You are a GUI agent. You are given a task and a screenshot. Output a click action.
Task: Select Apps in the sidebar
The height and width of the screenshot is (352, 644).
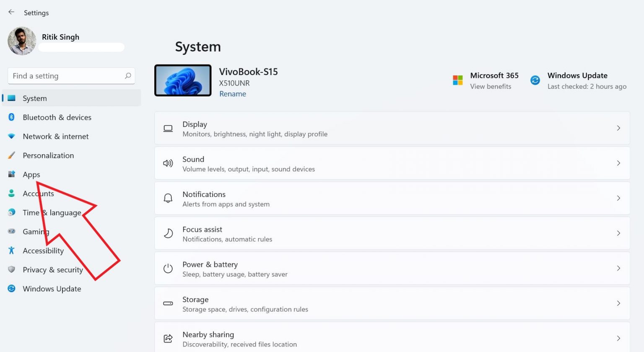[31, 174]
